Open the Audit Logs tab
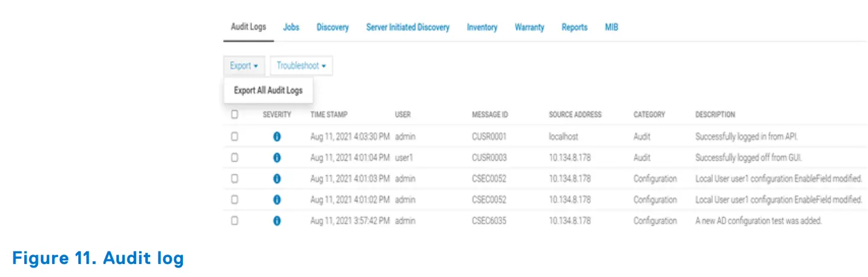 249,27
